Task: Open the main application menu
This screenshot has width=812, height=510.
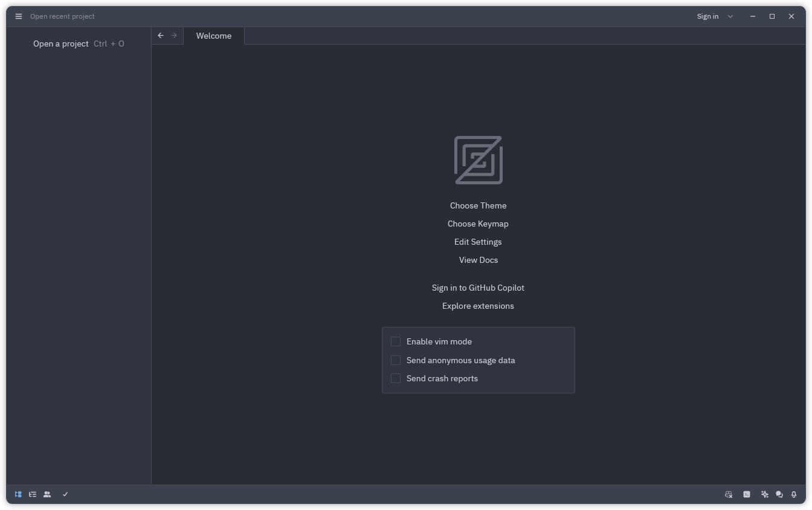Action: tap(18, 16)
